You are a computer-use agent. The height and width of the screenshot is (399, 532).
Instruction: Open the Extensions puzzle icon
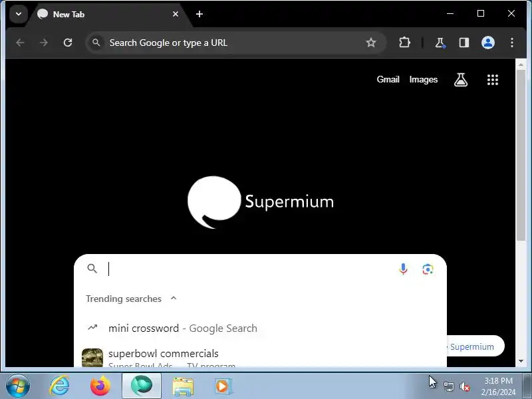(x=404, y=43)
